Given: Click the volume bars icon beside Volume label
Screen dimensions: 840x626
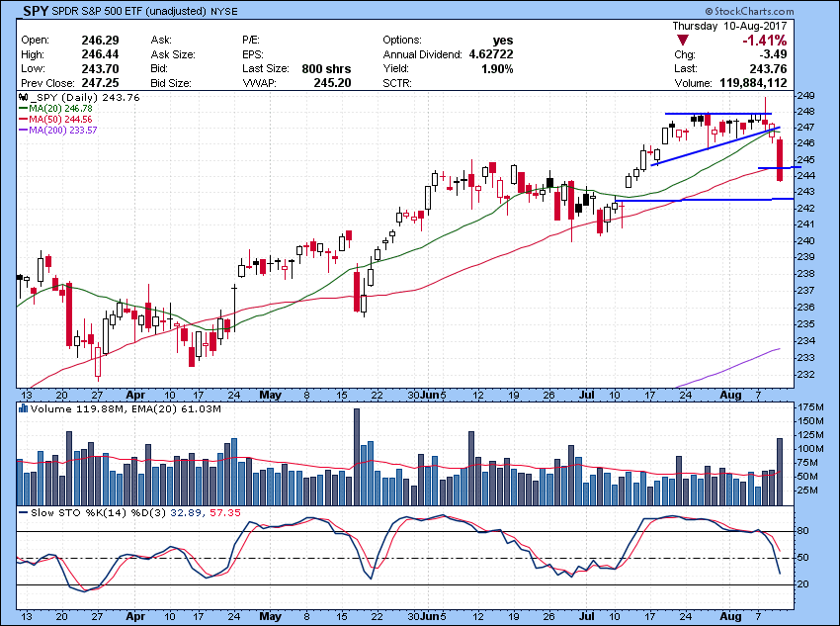Looking at the screenshot, I should pos(23,409).
